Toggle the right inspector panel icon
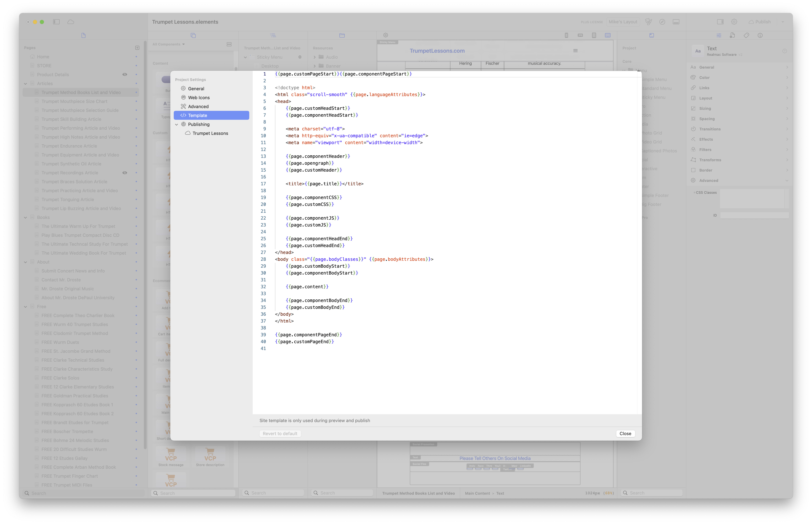The image size is (812, 524). pyautogui.click(x=720, y=22)
